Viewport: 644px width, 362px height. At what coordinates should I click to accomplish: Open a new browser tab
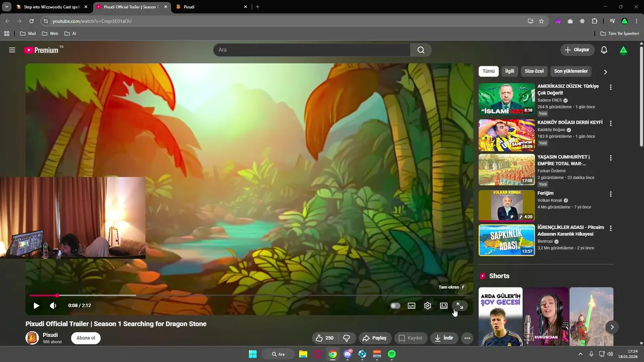(258, 7)
